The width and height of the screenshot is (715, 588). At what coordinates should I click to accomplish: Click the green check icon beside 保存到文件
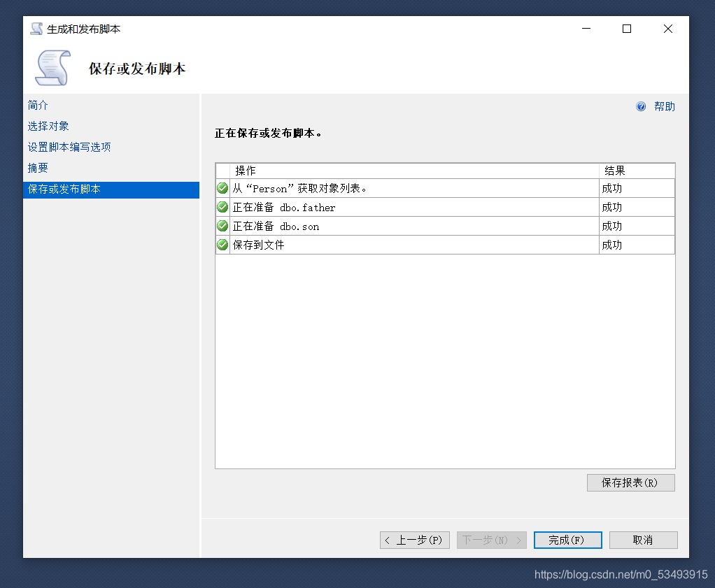coord(222,244)
